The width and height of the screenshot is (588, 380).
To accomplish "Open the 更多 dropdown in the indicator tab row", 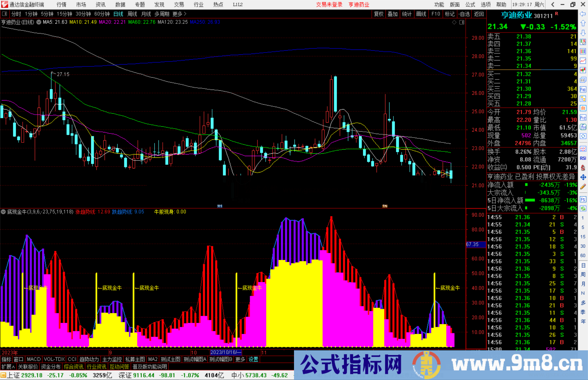I will 240,359.
